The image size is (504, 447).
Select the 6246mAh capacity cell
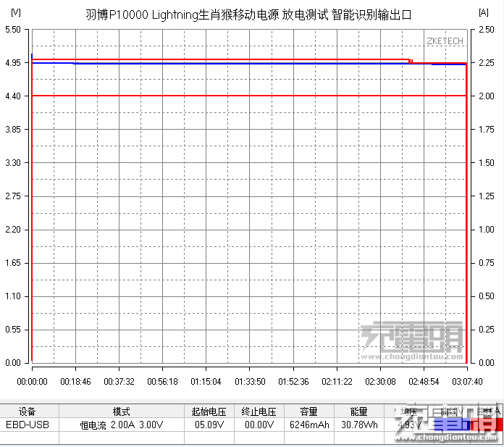[309, 425]
